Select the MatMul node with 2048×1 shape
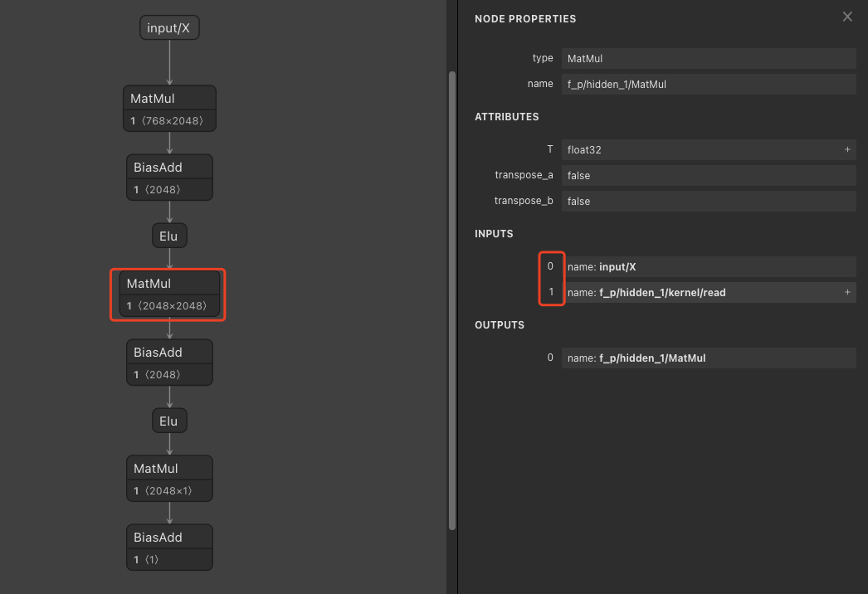Viewport: 868px width, 594px height. point(169,479)
